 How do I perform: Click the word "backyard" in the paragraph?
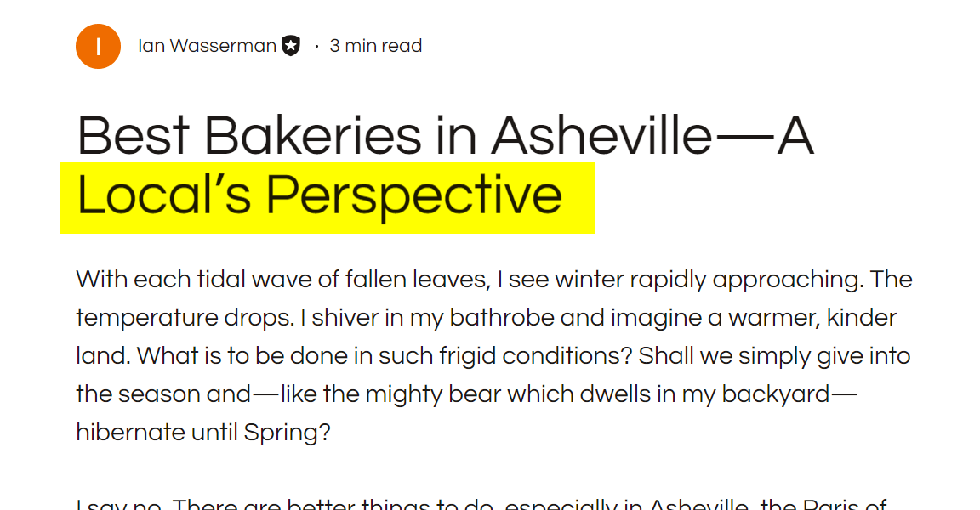[x=775, y=394]
